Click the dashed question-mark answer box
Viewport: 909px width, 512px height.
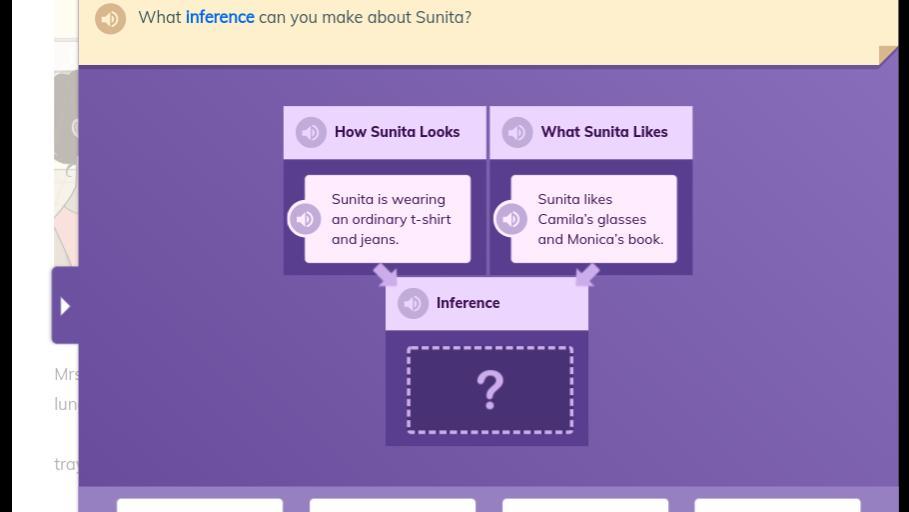tap(489, 390)
